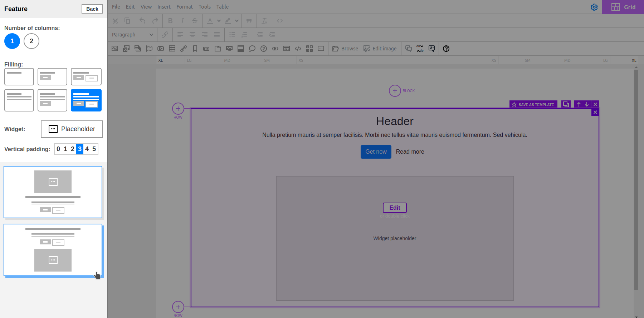
Task: Pick layout thumbnail with widget at bottom
Action: click(53, 250)
